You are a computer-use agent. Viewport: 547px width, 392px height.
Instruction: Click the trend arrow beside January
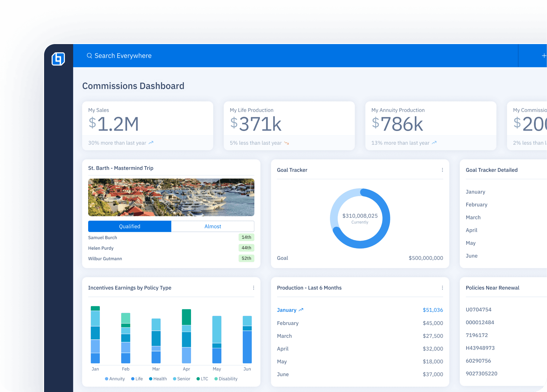(301, 310)
